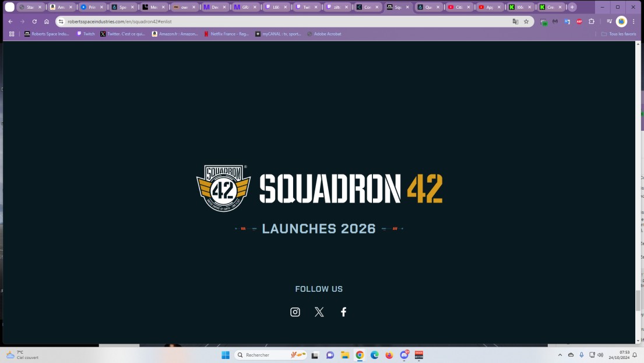Open a new browser tab
The height and width of the screenshot is (363, 644).
572,7
